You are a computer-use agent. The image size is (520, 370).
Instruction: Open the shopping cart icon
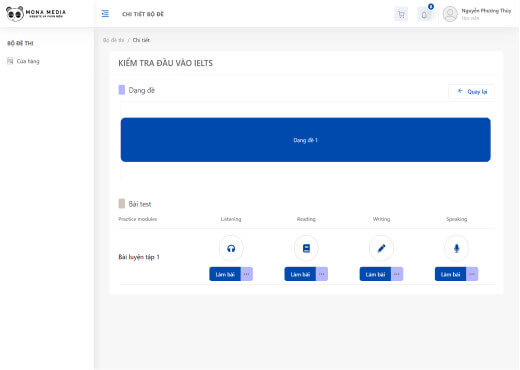(x=401, y=14)
